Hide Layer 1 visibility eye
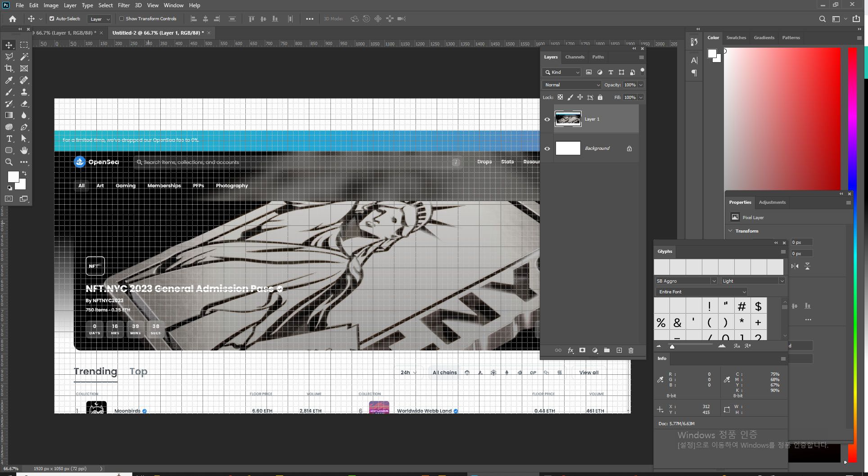 click(x=547, y=119)
